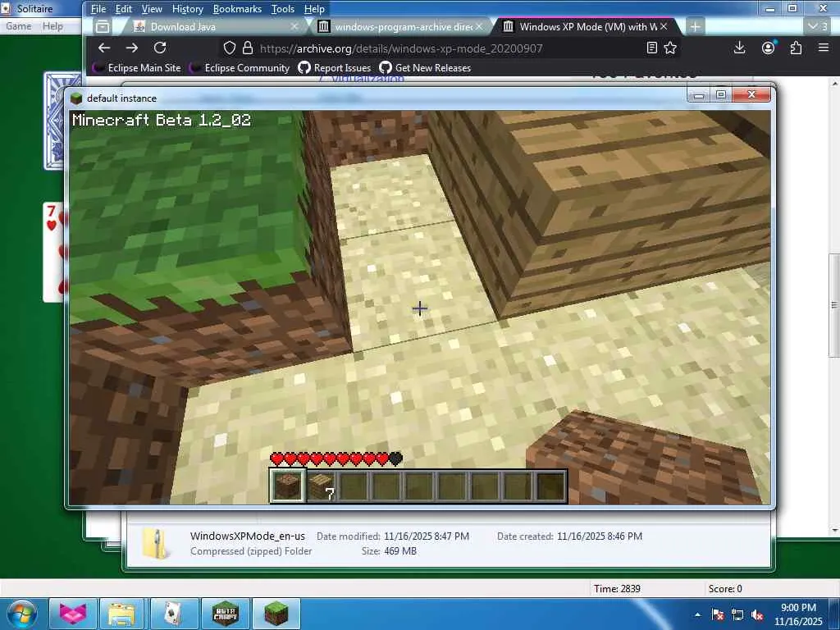Open the Firefox hamburger menu
840x630 pixels.
(x=824, y=48)
